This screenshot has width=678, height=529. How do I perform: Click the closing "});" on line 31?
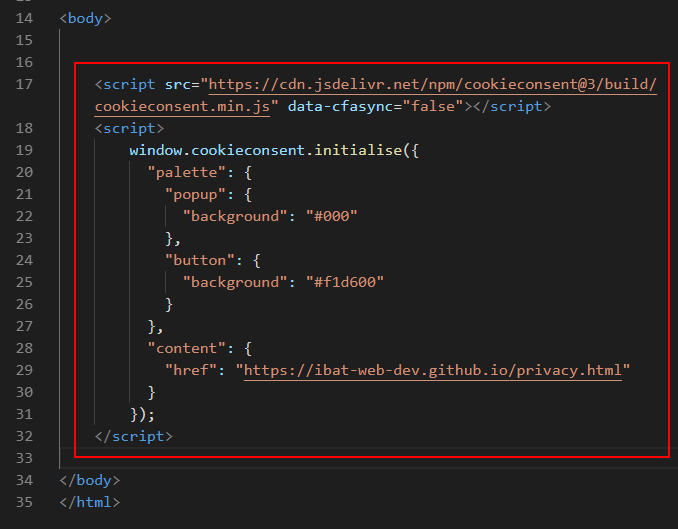[142, 414]
